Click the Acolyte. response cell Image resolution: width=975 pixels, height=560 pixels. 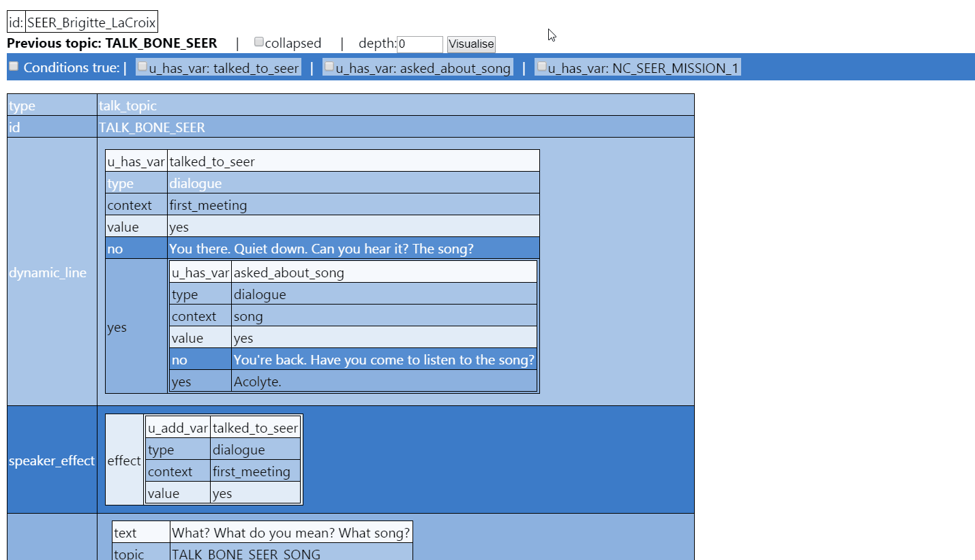pyautogui.click(x=385, y=381)
